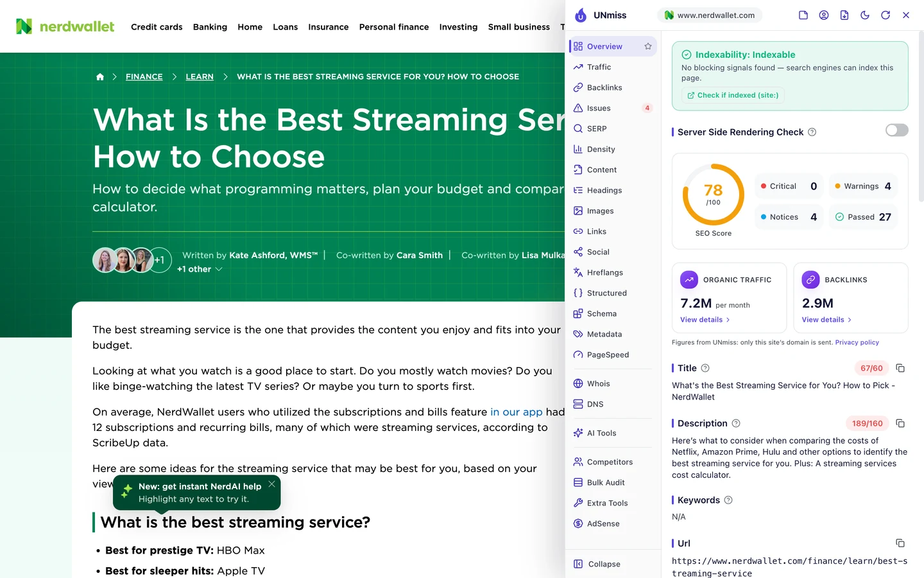
Task: Open the Investing navigation menu
Action: [458, 27]
